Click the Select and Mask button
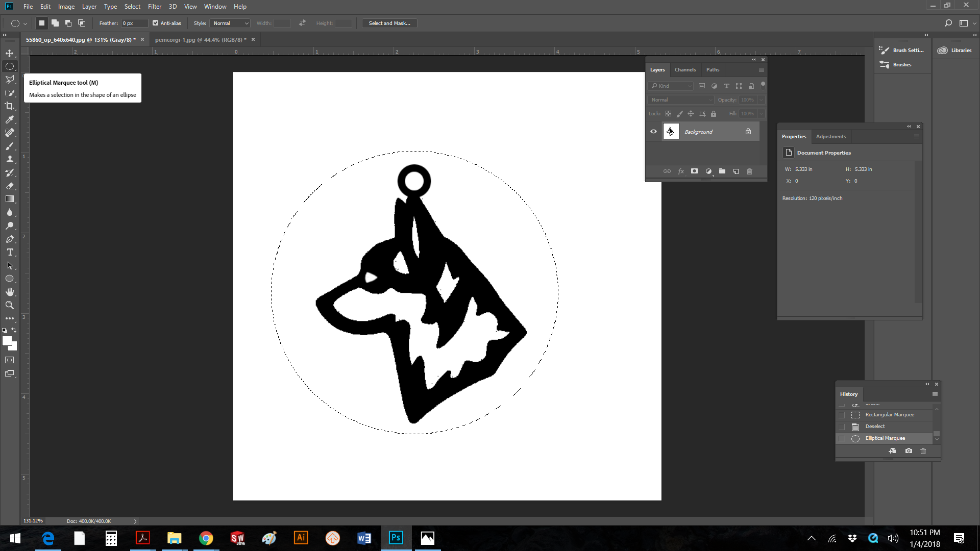Screen dimensions: 980x551 tap(389, 23)
